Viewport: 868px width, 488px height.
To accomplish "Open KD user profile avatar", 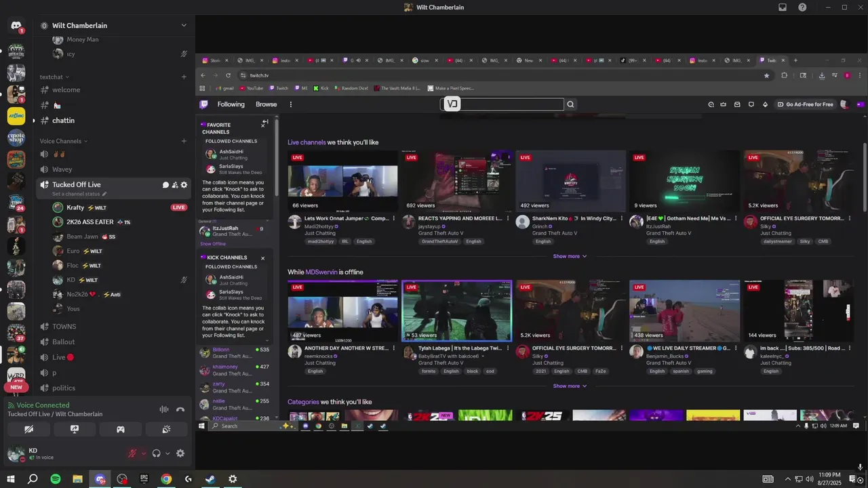I will [16, 453].
